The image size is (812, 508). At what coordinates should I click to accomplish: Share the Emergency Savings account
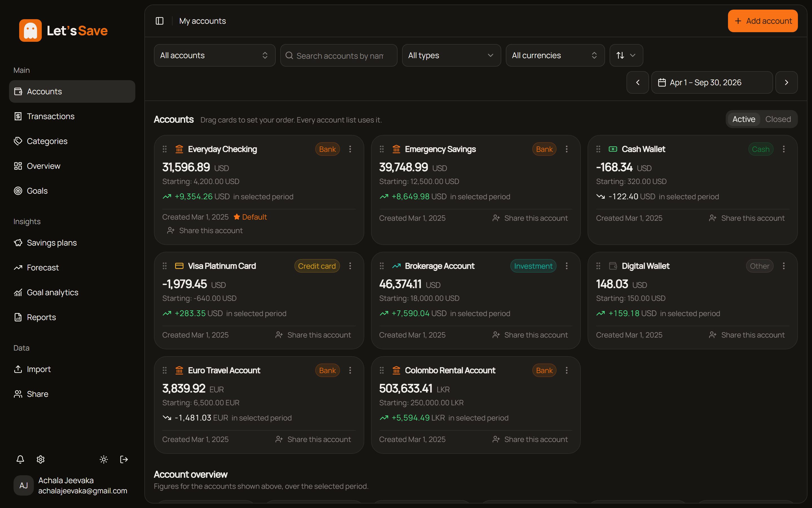click(530, 218)
